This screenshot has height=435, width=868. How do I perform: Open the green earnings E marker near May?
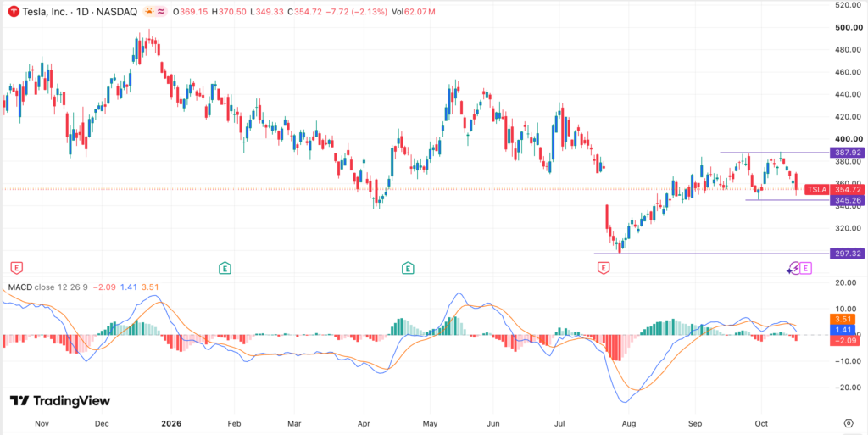pos(408,269)
